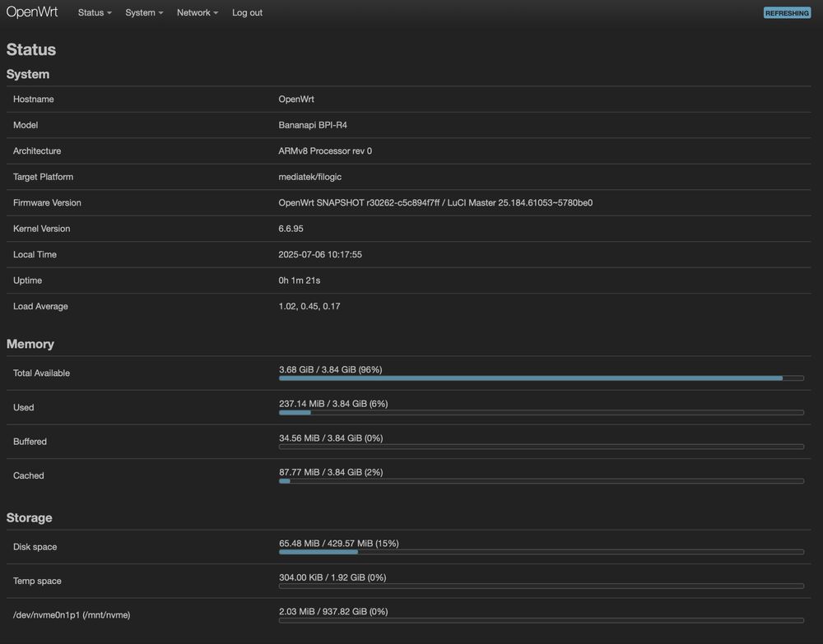
Task: Click the Total Available memory progress bar
Action: pyautogui.click(x=542, y=378)
